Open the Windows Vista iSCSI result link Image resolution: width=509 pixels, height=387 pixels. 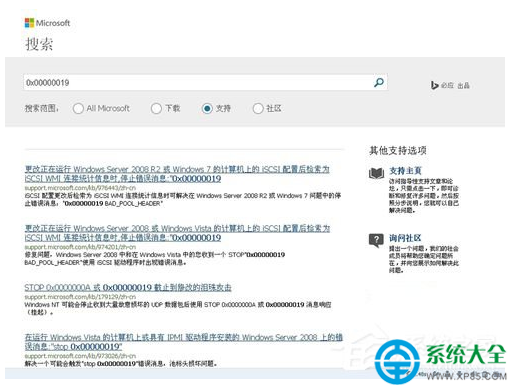[177, 233]
